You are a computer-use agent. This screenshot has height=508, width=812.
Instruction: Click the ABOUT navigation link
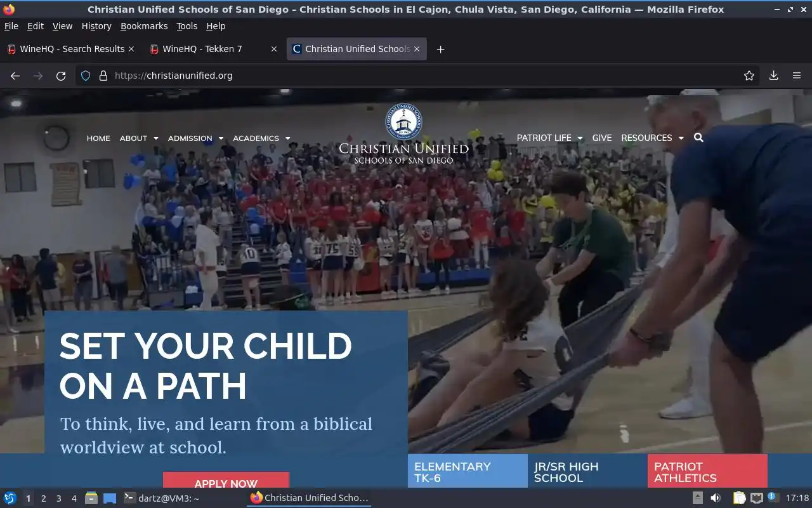[133, 138]
